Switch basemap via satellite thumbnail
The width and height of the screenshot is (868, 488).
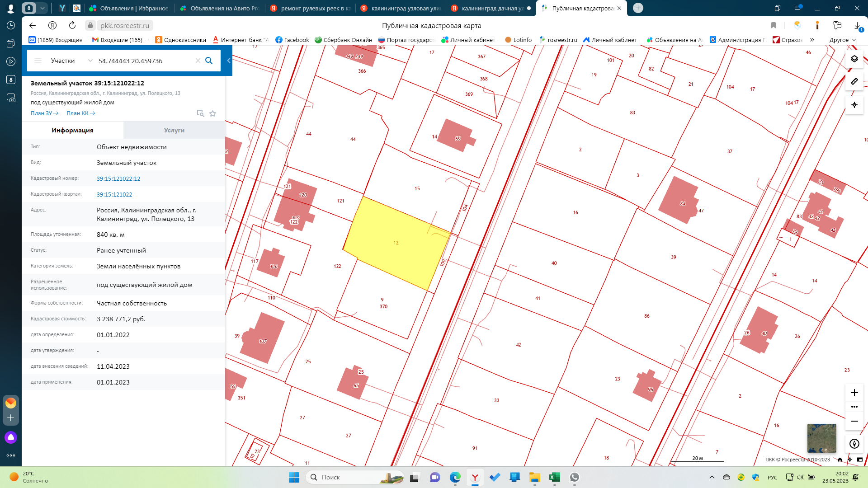pos(821,438)
